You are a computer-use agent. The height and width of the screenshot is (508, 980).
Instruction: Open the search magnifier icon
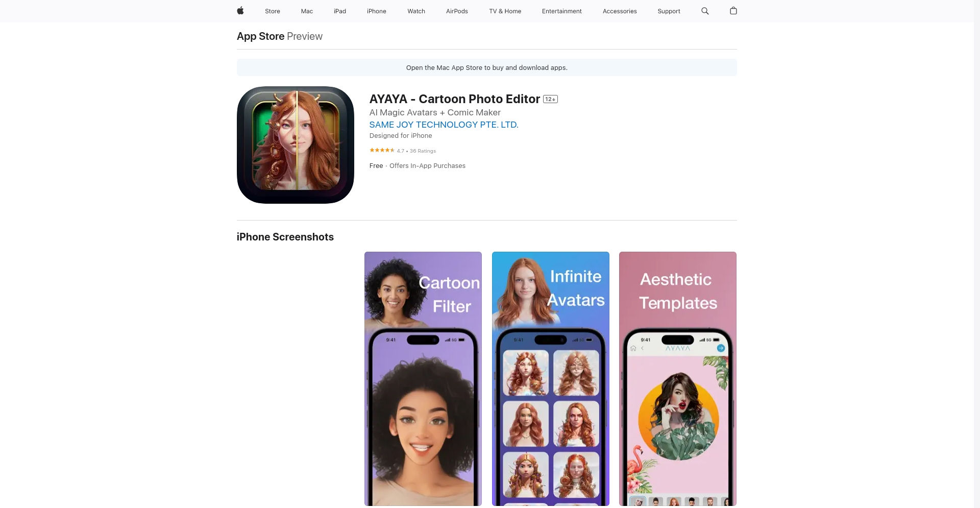point(705,11)
